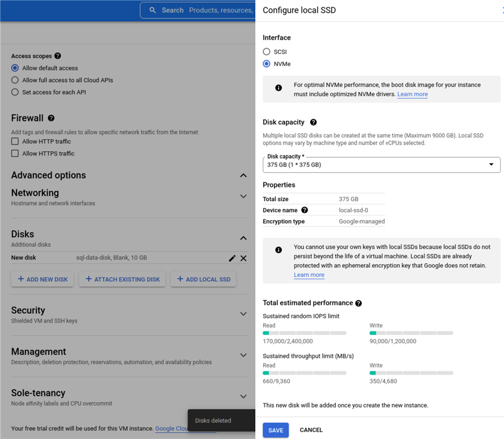Open Firewall help question icon
The height and width of the screenshot is (439, 504).
click(x=51, y=118)
